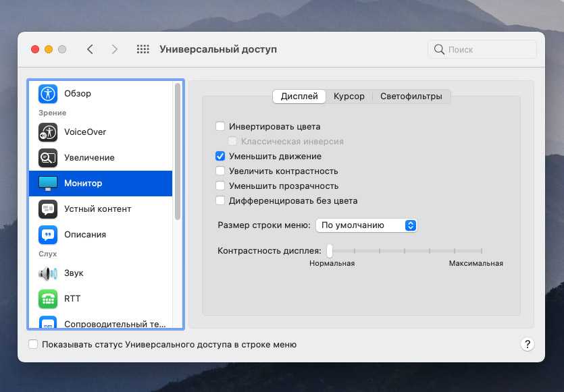Viewport: 564px width, 392px height.
Task: Open help with the question mark button
Action: coord(528,344)
